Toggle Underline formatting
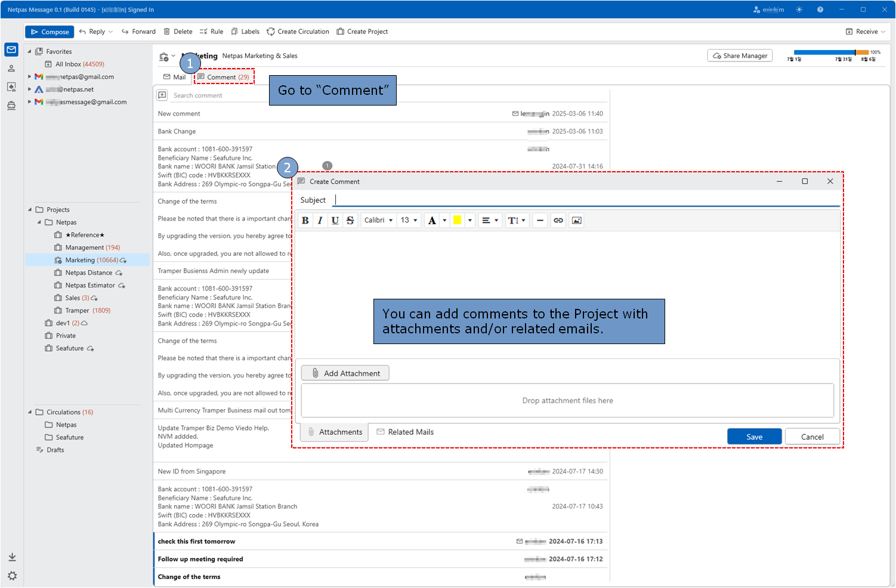The image size is (896, 588). pos(335,220)
